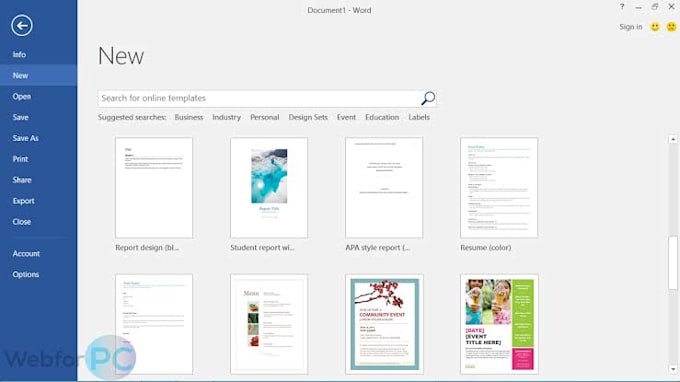The image size is (680, 382).
Task: Click the 'APA style report (...' label
Action: pyautogui.click(x=377, y=248)
